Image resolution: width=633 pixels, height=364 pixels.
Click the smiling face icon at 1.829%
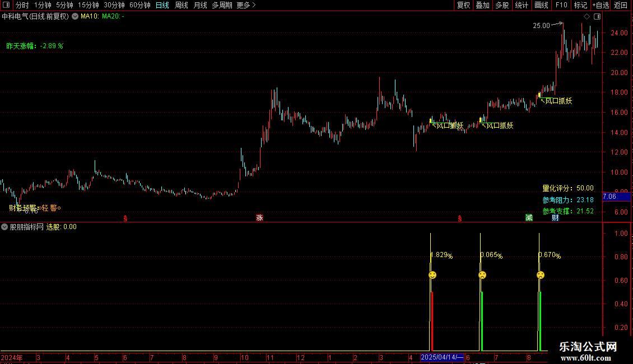[432, 275]
